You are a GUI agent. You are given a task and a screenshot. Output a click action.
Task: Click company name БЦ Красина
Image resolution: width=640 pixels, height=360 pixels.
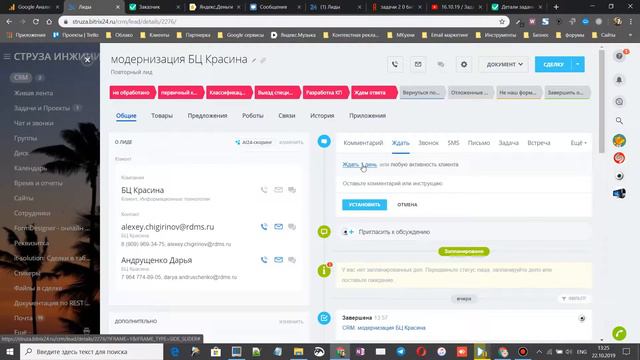[142, 190]
